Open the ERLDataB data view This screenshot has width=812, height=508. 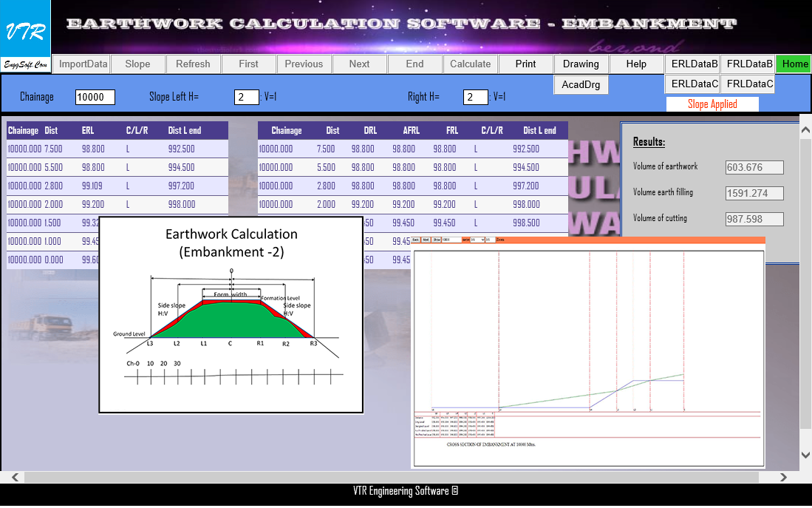693,64
